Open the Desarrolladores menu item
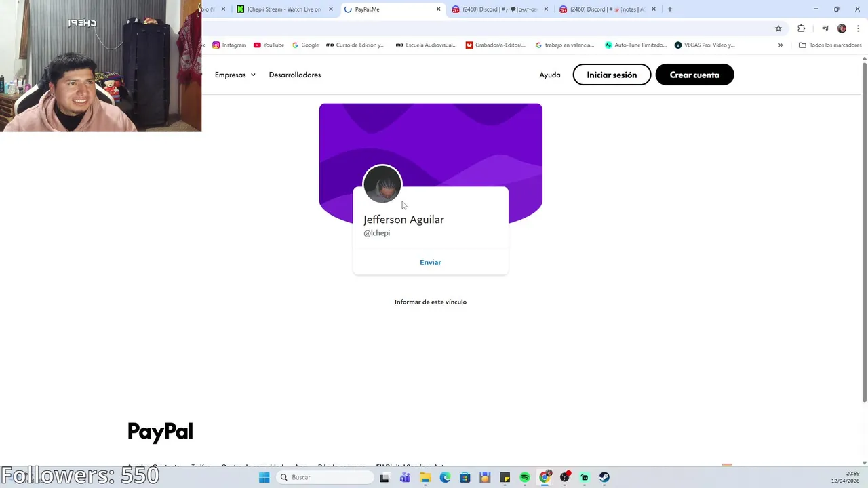This screenshot has width=868, height=488. pos(295,75)
